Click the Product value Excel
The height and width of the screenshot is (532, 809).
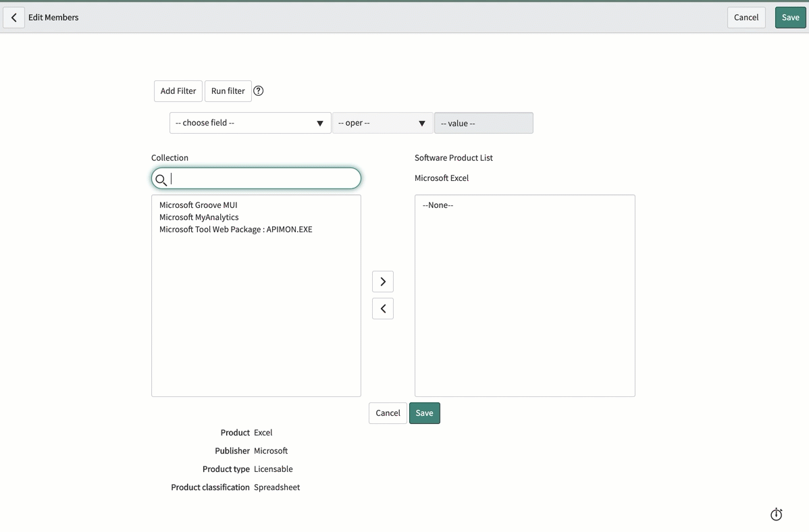click(263, 432)
